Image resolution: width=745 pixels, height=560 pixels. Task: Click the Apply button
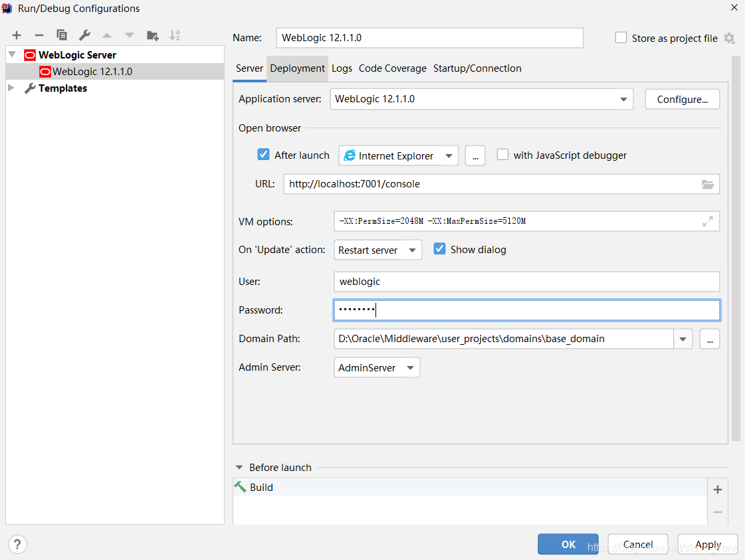point(708,544)
